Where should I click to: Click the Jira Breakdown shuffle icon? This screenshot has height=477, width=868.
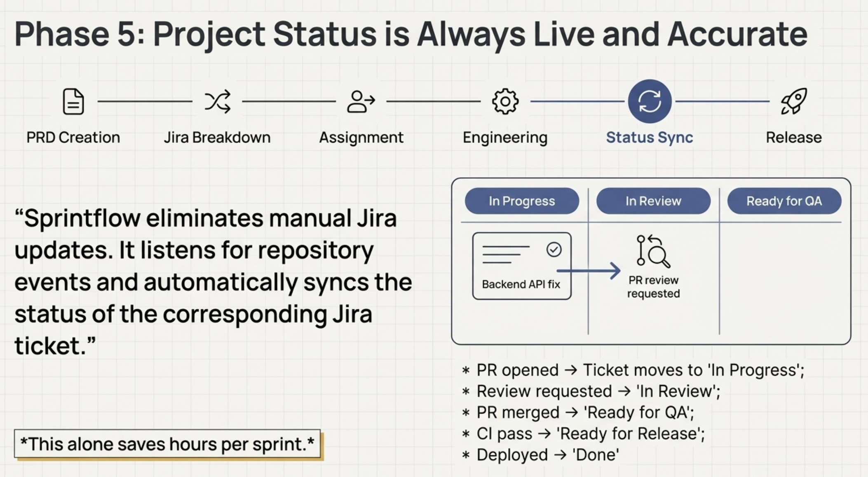pos(217,101)
